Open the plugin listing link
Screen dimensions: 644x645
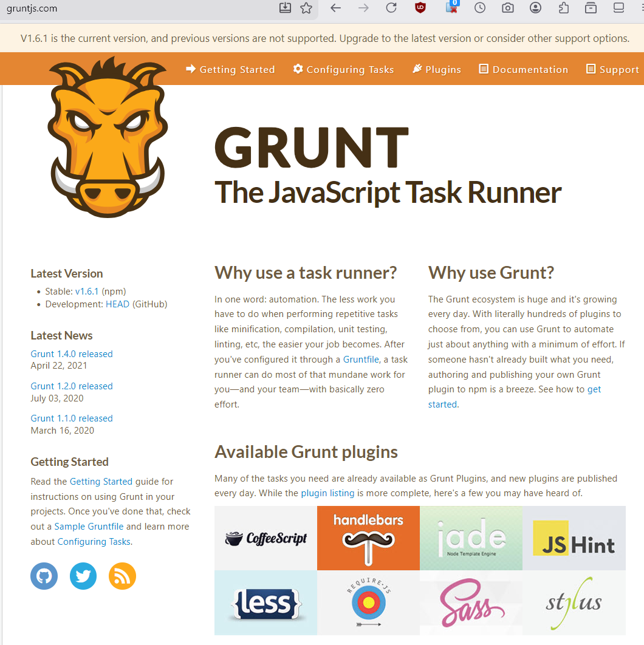pos(327,493)
